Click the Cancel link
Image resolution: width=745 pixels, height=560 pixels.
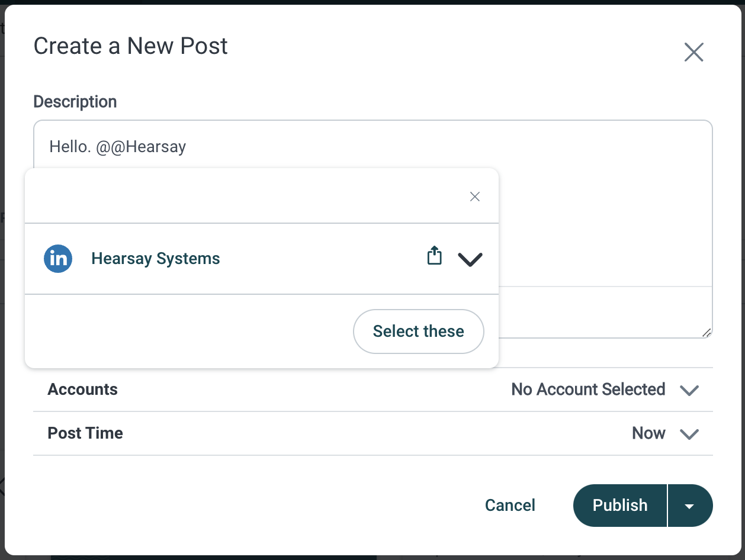[510, 505]
